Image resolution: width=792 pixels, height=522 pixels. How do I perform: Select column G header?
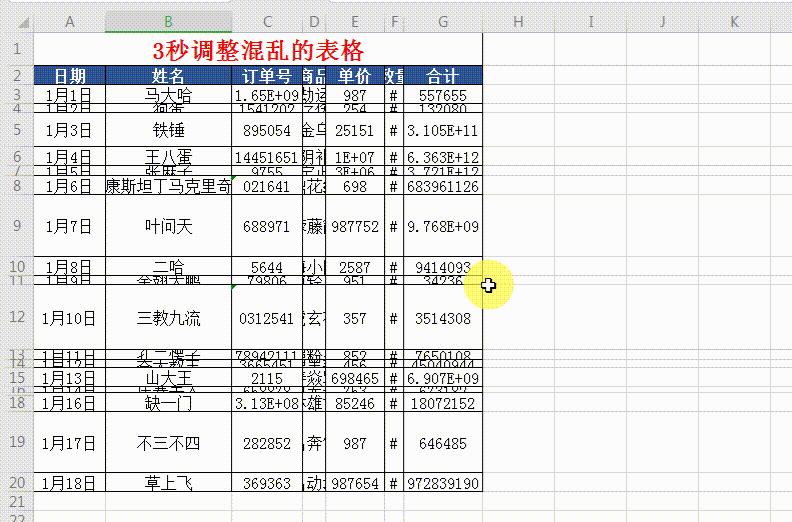tap(443, 22)
